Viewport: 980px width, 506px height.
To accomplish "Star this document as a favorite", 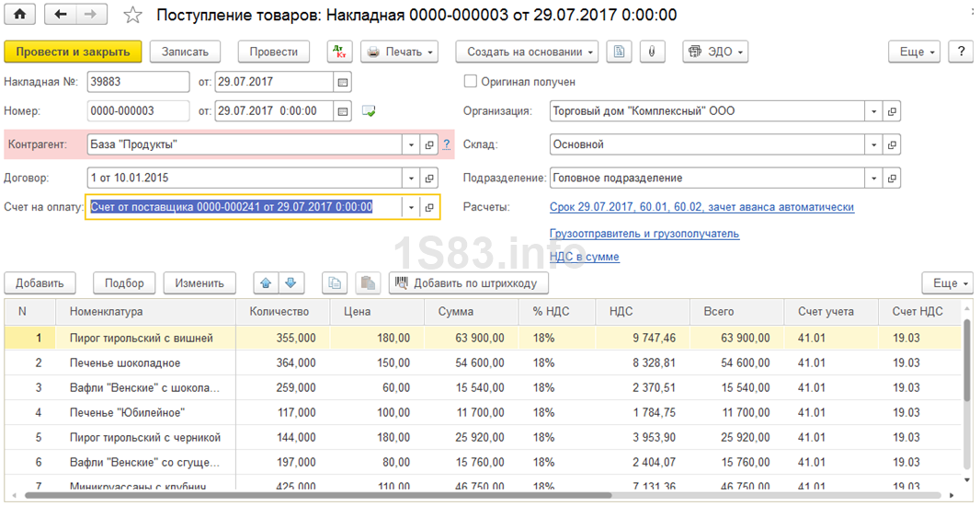I will click(133, 15).
